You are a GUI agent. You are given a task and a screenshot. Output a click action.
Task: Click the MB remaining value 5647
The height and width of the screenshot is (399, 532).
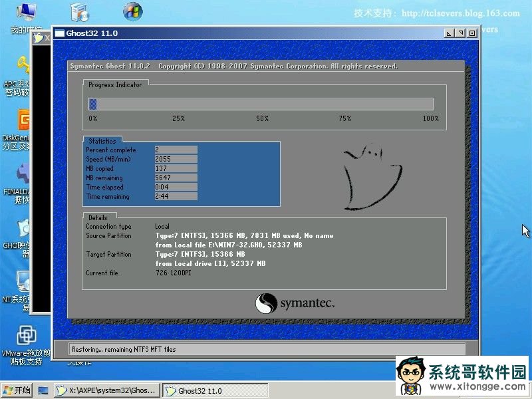pos(176,178)
